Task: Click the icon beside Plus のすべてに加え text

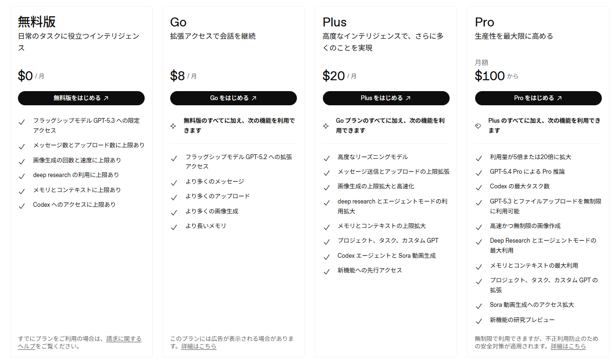Action: coord(478,126)
